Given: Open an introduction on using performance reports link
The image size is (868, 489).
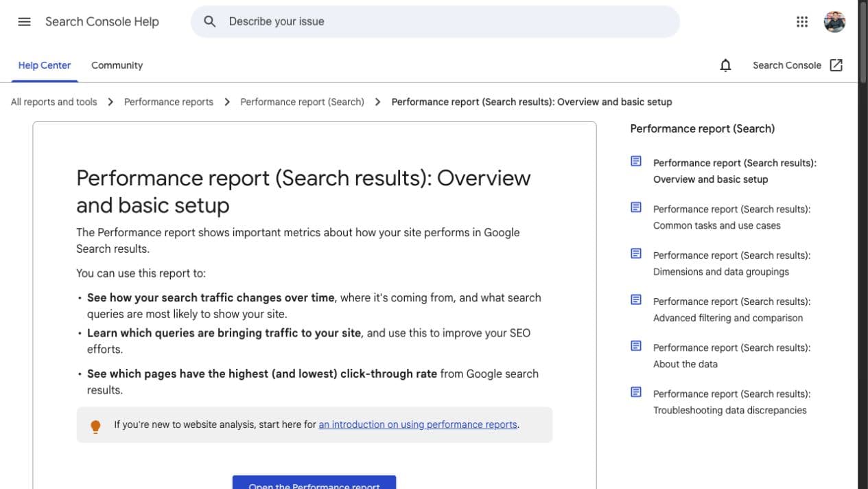Looking at the screenshot, I should 418,424.
